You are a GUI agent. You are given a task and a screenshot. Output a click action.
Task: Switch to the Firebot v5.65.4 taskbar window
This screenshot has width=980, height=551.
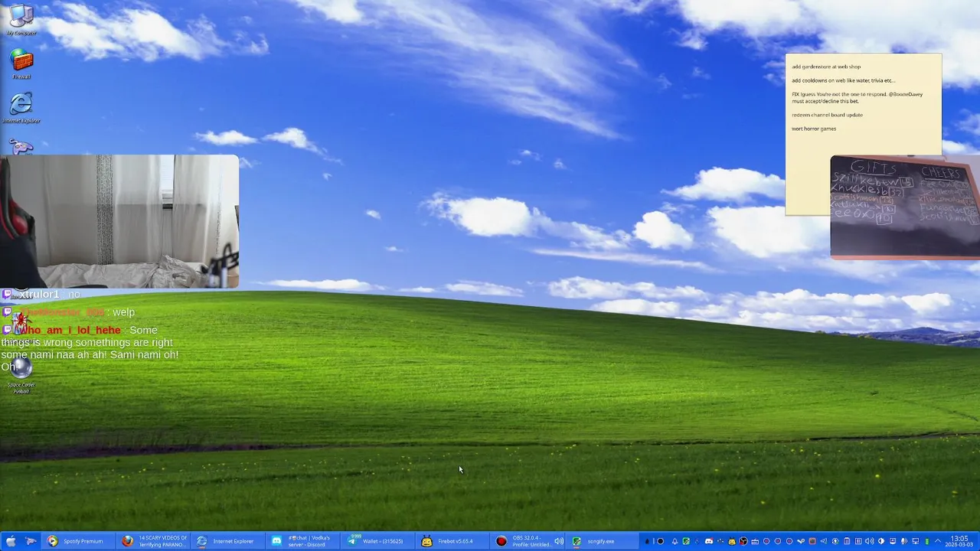coord(452,541)
